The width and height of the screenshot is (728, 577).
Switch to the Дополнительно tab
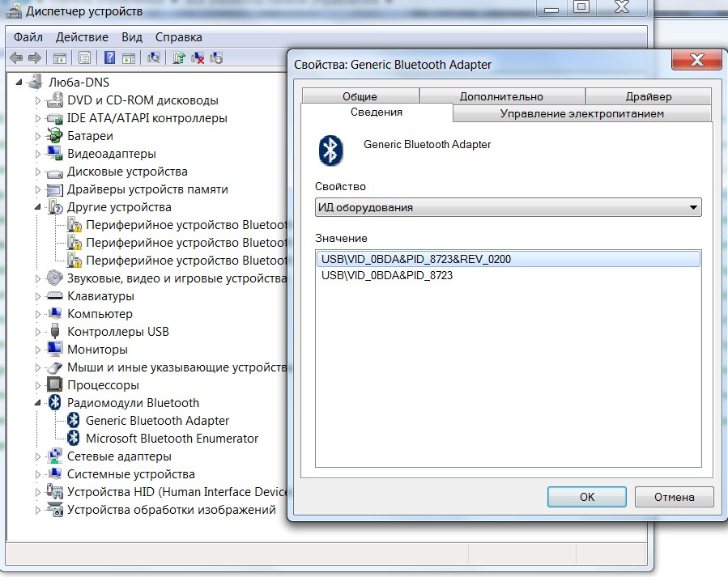pos(501,96)
